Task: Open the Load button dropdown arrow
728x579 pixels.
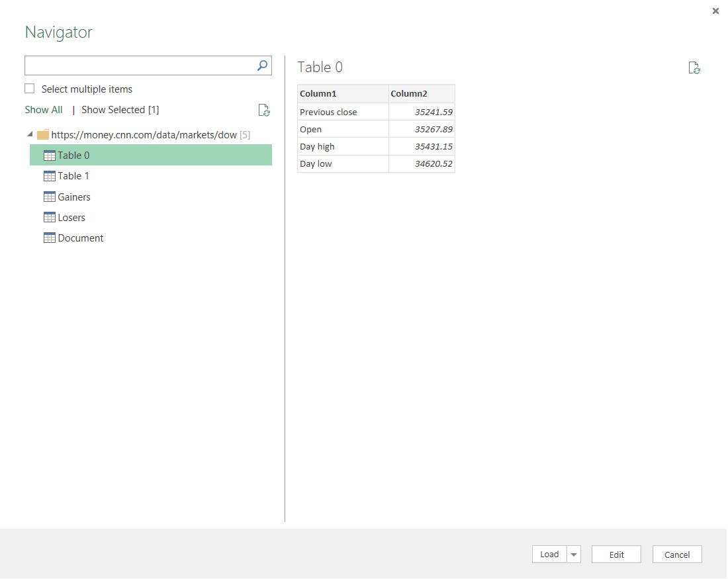Action: click(x=574, y=555)
